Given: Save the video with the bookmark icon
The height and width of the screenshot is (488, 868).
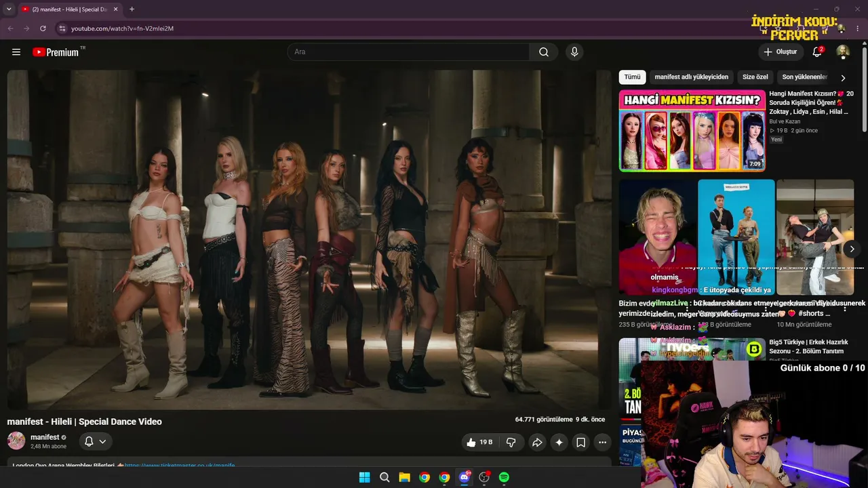Looking at the screenshot, I should (581, 443).
